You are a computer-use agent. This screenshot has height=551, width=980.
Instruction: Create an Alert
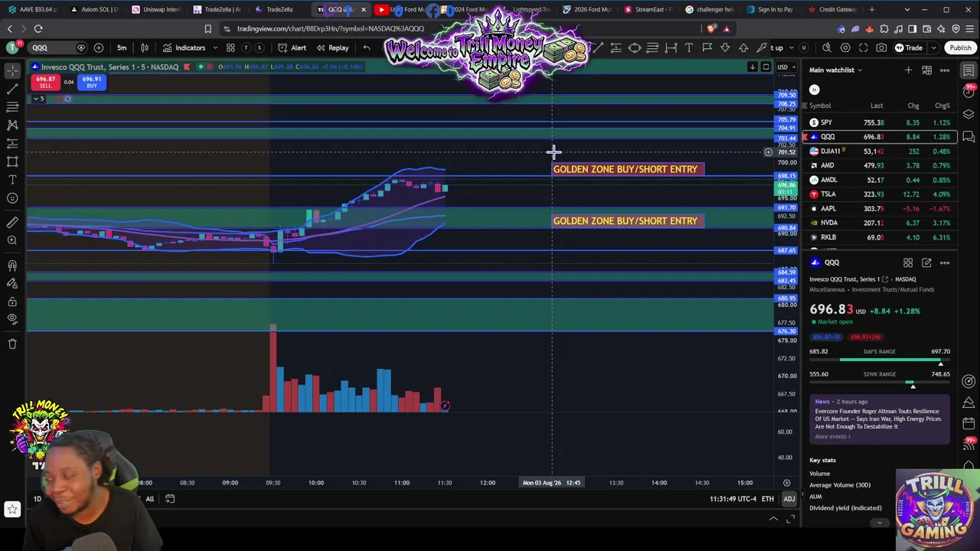click(x=292, y=47)
